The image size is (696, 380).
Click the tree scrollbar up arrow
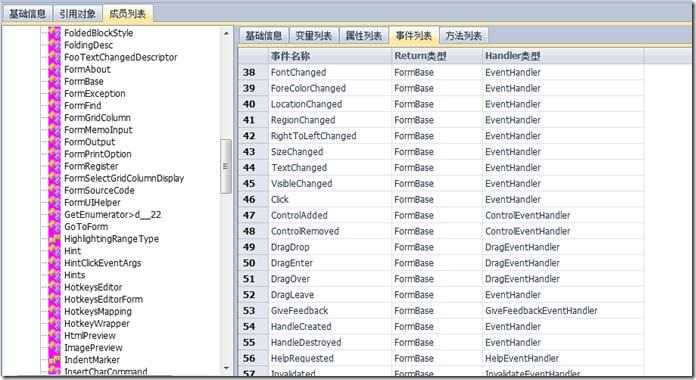pos(226,33)
